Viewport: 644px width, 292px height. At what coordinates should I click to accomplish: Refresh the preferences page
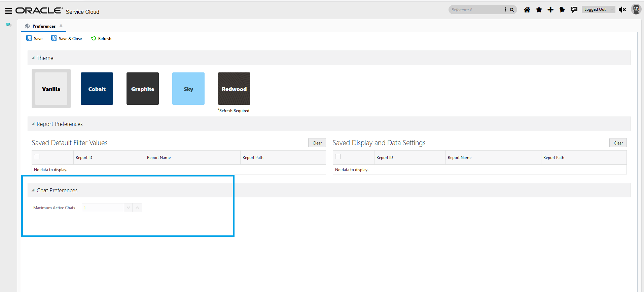tap(101, 38)
